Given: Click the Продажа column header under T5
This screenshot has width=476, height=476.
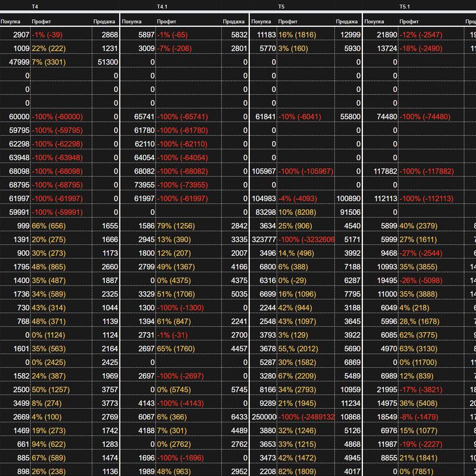Looking at the screenshot, I should click(x=348, y=21).
